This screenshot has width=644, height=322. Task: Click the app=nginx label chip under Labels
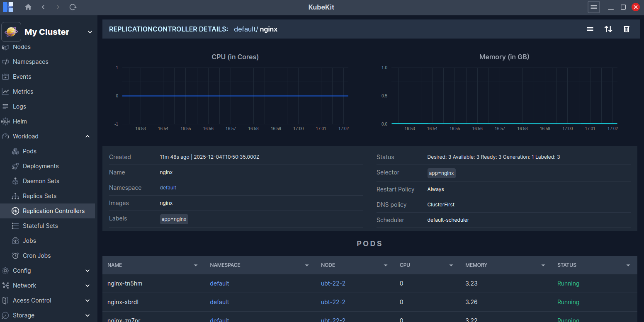174,219
